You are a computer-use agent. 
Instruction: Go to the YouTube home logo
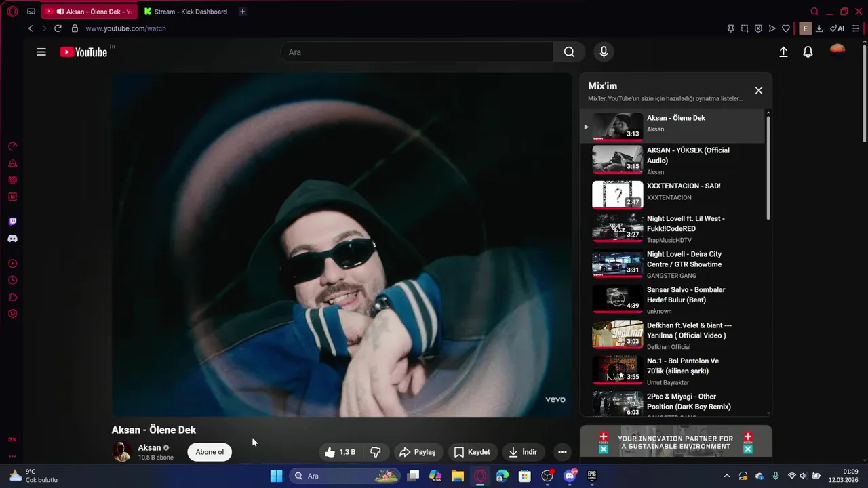pos(83,52)
